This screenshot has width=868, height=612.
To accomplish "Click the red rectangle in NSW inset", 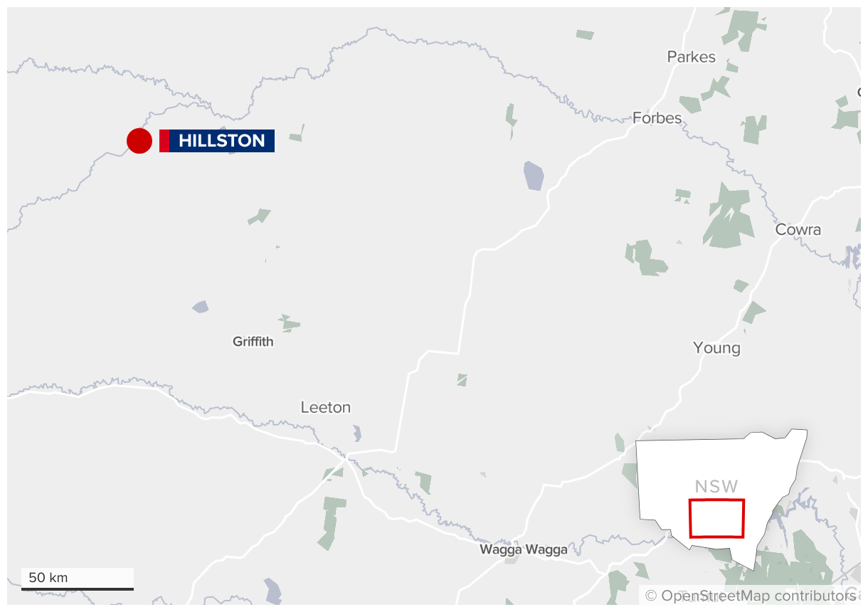I will click(716, 518).
